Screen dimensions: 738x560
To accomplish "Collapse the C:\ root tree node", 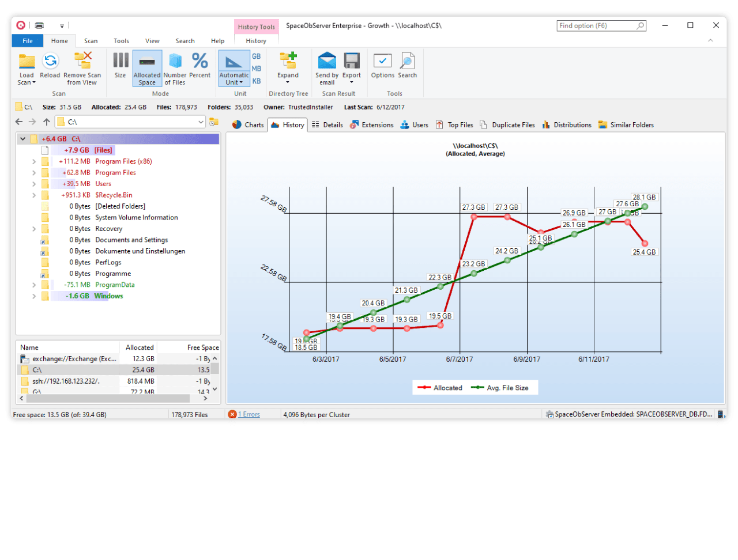I will pyautogui.click(x=22, y=139).
